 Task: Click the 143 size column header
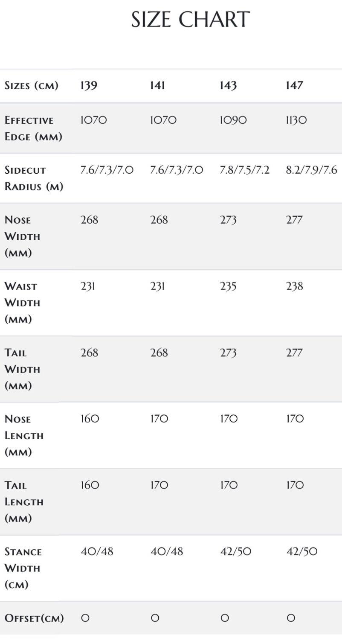coord(228,85)
